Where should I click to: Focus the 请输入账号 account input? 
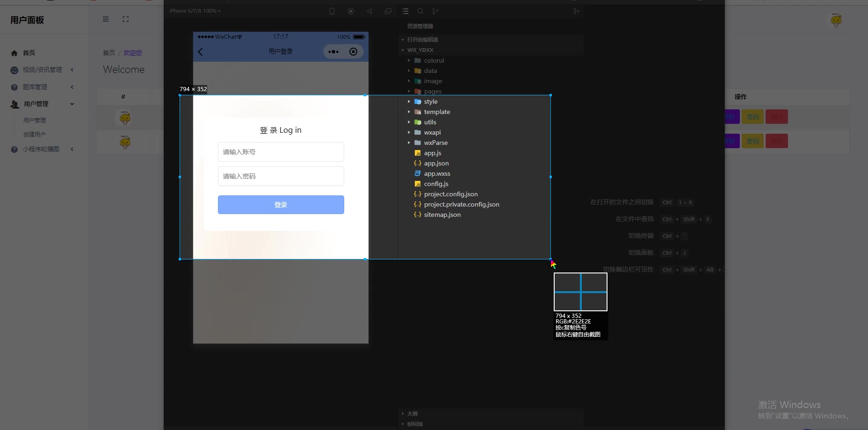point(281,152)
